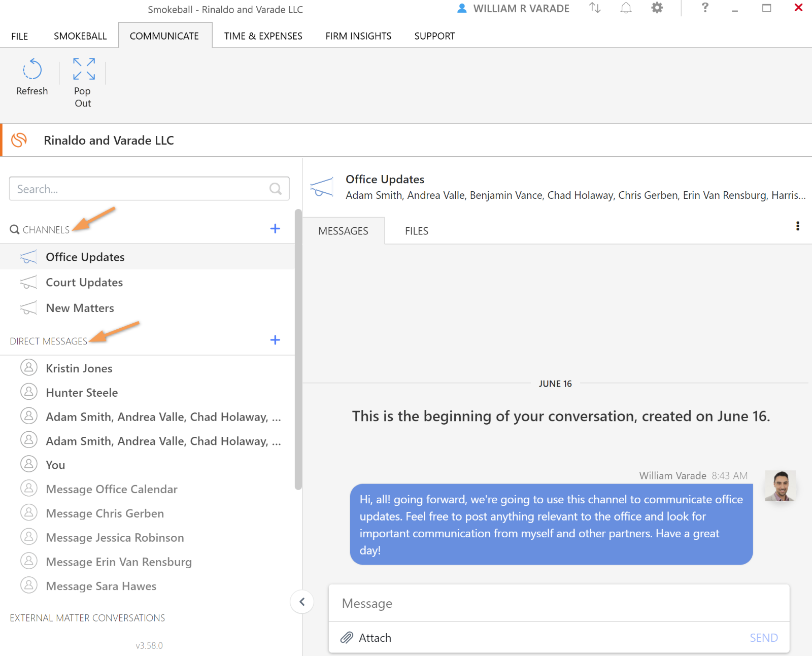Click the megaphone icon for New Matters
Screen dimensions: 812x656
pos(28,308)
